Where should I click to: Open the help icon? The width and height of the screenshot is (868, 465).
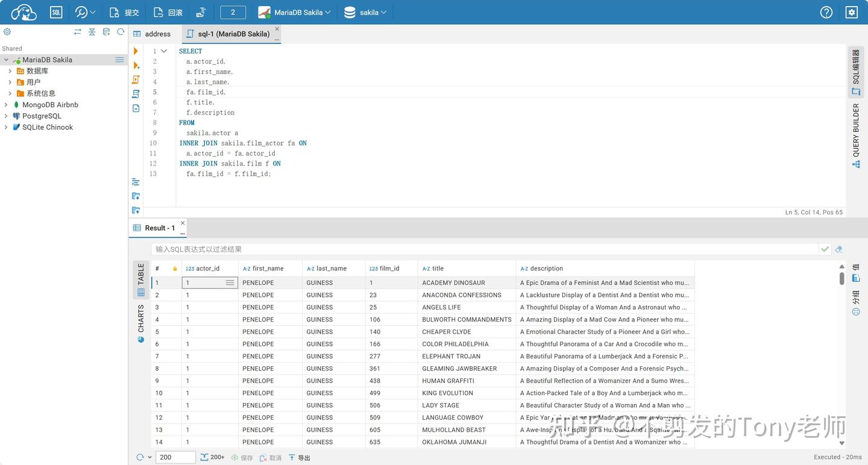click(x=826, y=12)
